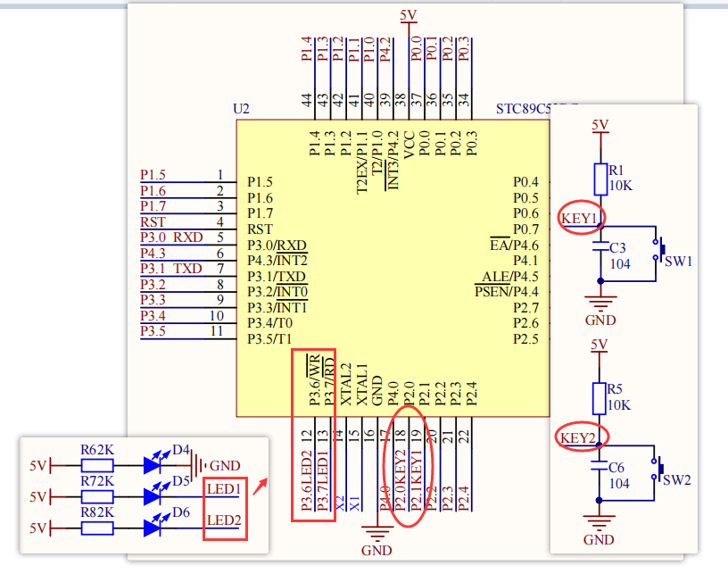
Task: Click the P2.5 pin name inside the chip
Action: tap(526, 339)
